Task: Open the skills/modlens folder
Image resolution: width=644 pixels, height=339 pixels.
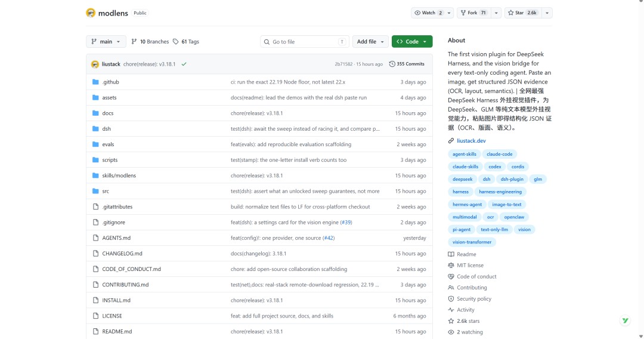Action: 119,175
